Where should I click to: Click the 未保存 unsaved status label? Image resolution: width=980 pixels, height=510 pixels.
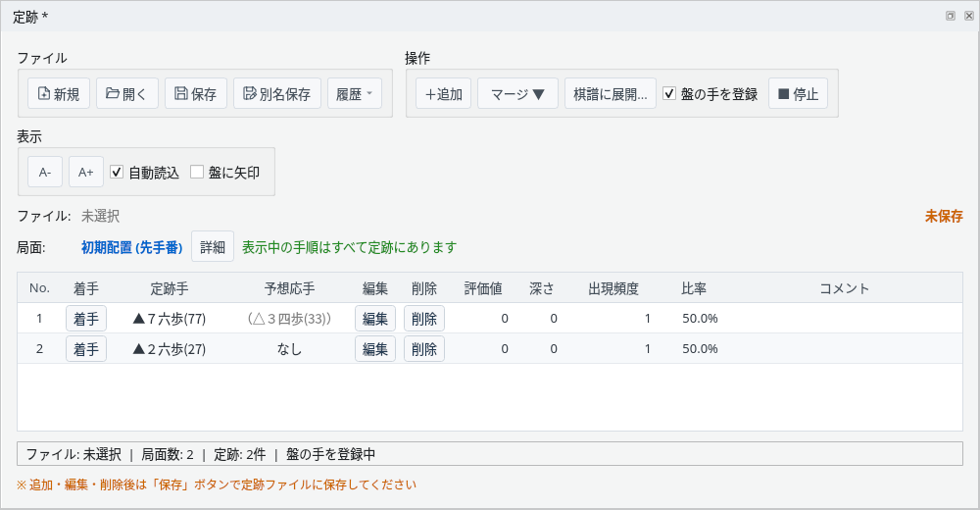click(x=944, y=216)
